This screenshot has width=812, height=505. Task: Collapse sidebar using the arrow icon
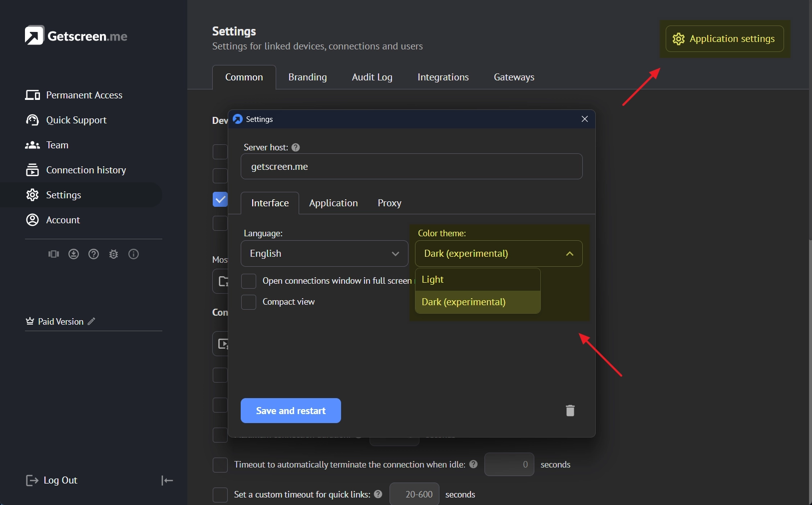(167, 481)
